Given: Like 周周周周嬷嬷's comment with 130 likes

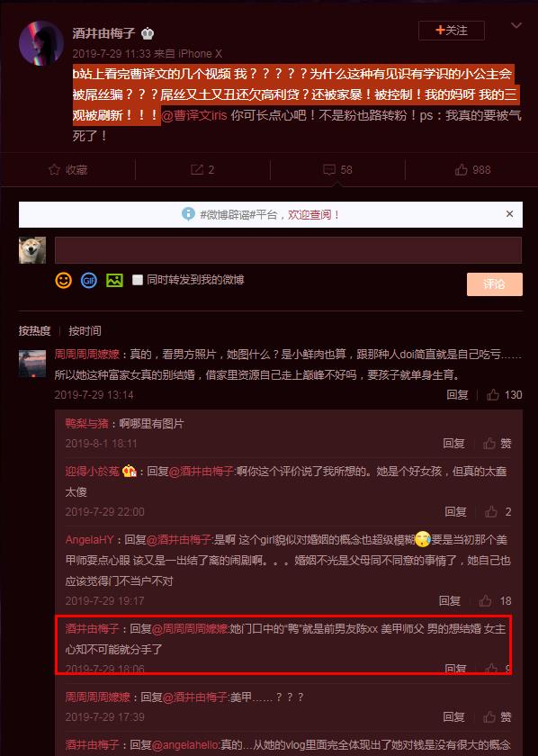Looking at the screenshot, I should (493, 395).
